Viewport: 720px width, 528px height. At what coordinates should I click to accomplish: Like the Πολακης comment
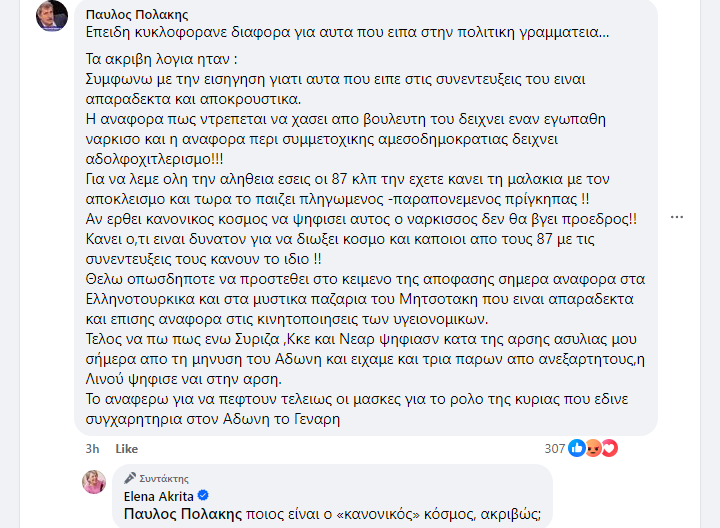(x=126, y=449)
